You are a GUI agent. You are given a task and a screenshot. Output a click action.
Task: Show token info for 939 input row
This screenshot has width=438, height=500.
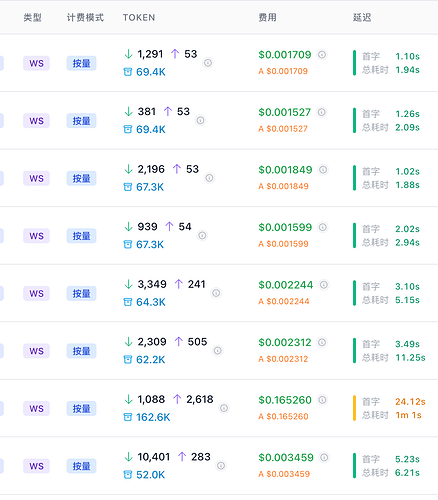[x=202, y=235]
